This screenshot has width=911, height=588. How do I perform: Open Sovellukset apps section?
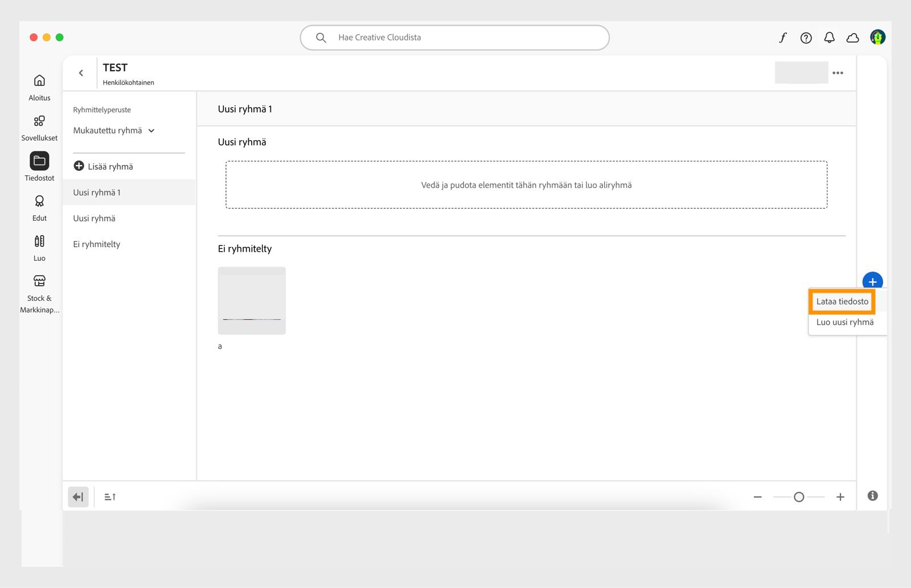(x=39, y=128)
